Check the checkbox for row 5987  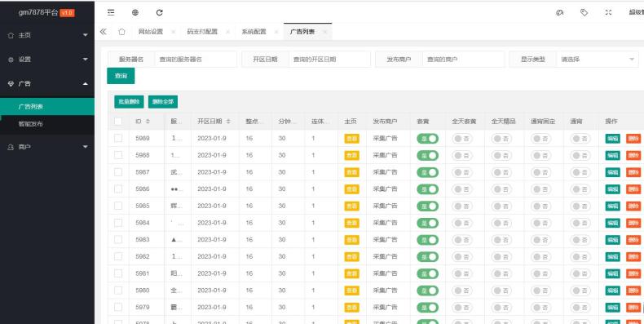click(x=118, y=172)
